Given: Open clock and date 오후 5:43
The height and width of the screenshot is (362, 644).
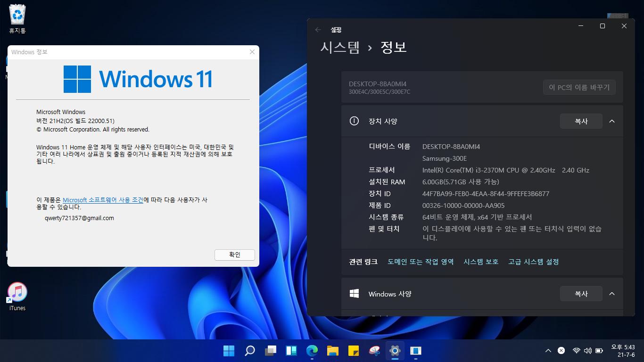Looking at the screenshot, I should point(623,351).
